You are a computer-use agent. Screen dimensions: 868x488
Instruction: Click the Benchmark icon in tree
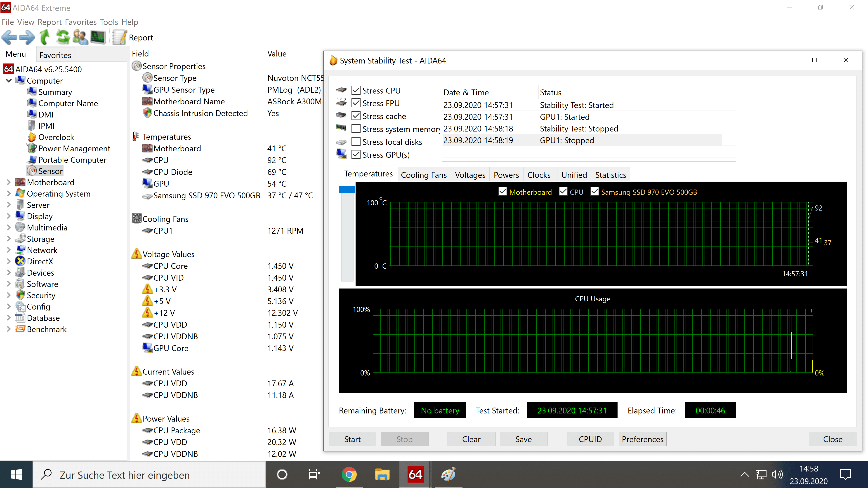pos(20,329)
